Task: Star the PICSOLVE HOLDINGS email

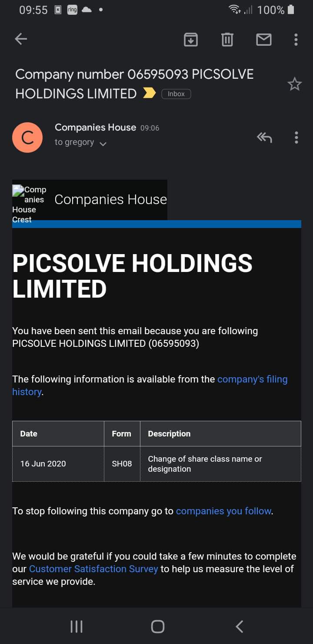Action: point(295,84)
